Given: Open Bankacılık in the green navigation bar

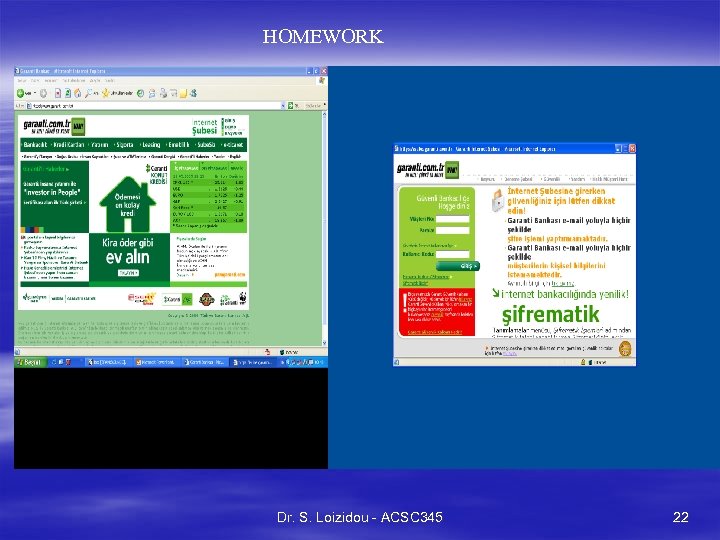Looking at the screenshot, I should 35,145.
